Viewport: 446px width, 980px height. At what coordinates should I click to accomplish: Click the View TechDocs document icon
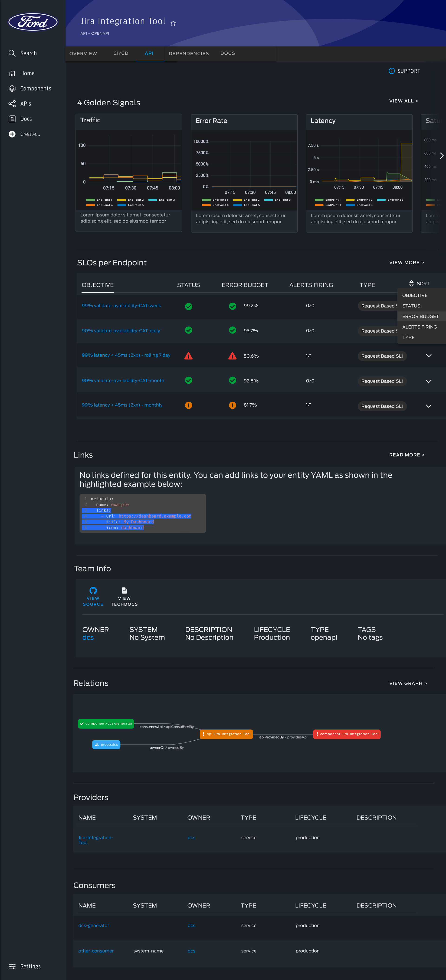pos(125,590)
